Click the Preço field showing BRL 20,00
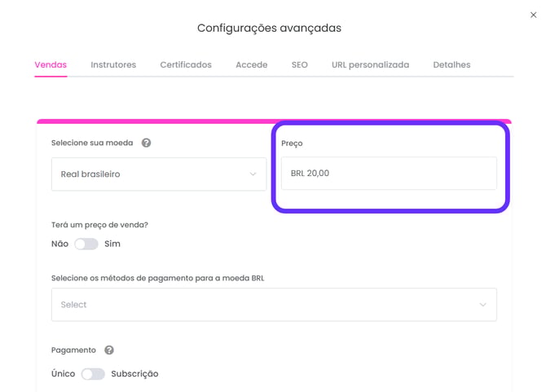 (389, 174)
